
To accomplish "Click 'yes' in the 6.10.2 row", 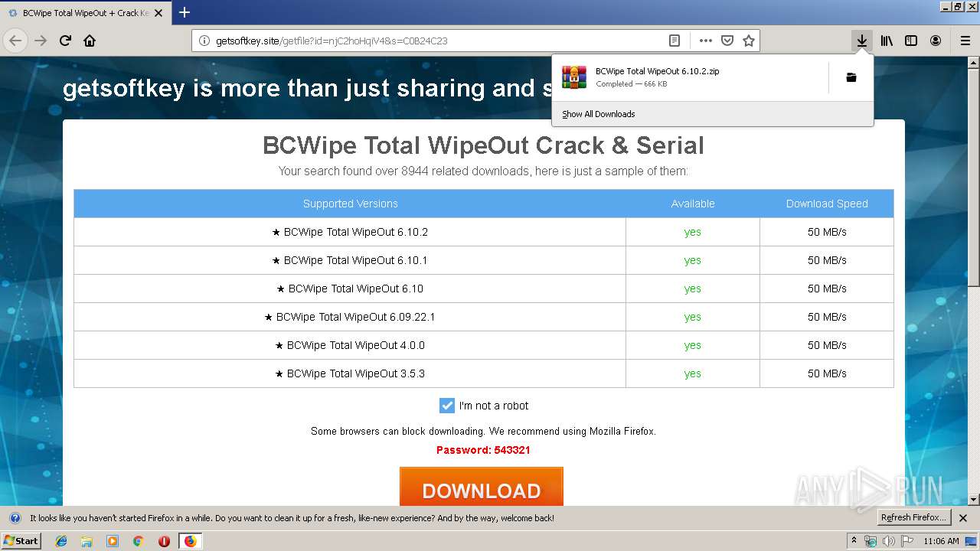I will pyautogui.click(x=693, y=232).
